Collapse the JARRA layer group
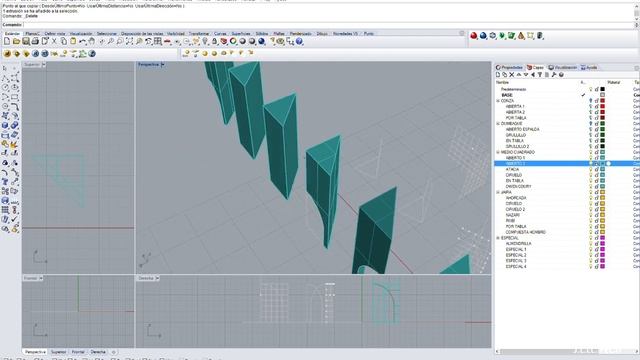The height and width of the screenshot is (360, 640). click(498, 192)
